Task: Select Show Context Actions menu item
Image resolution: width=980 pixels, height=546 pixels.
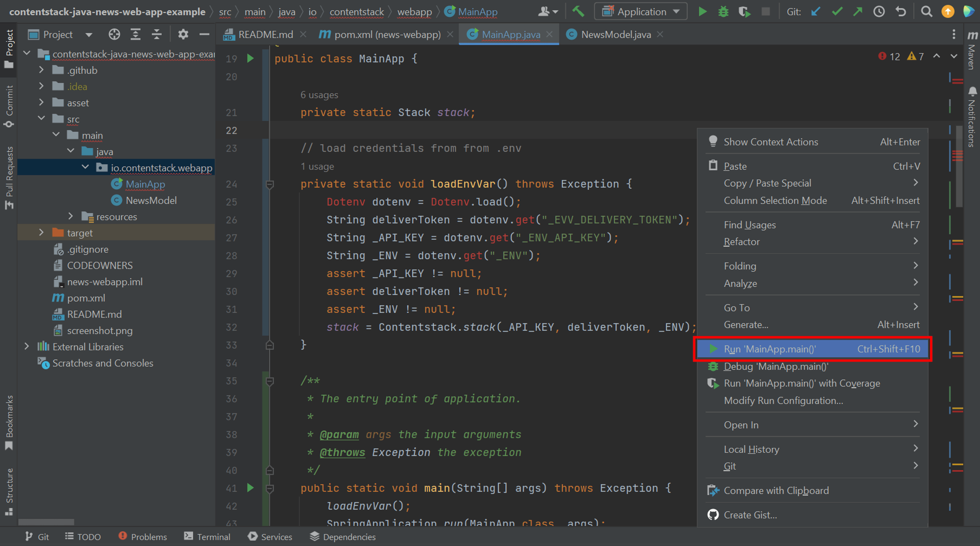Action: (x=813, y=142)
